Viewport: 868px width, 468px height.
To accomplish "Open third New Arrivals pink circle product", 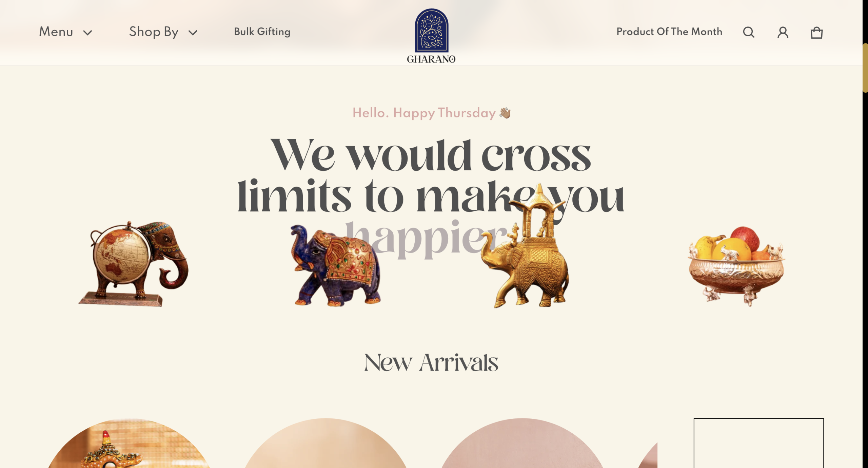I will click(x=522, y=443).
